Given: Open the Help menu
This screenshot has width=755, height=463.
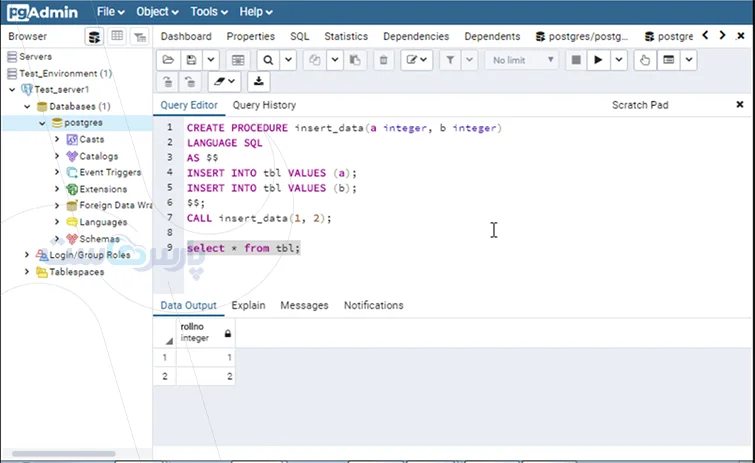Looking at the screenshot, I should (256, 12).
